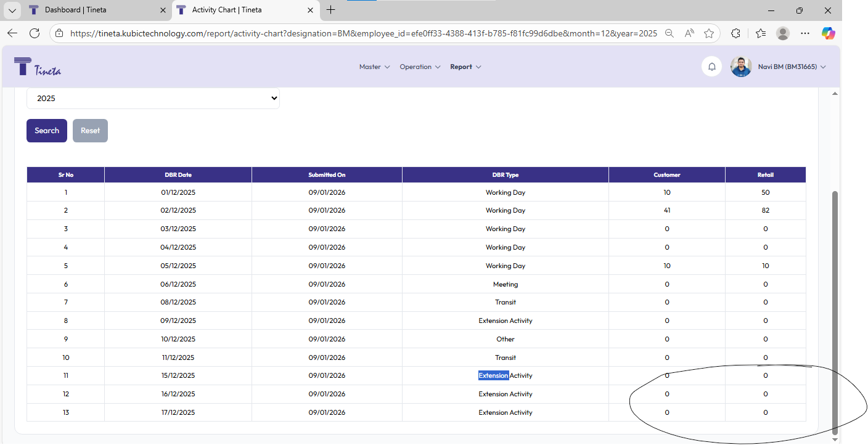The width and height of the screenshot is (868, 445).
Task: Click the Navi BM profile avatar
Action: pos(741,67)
